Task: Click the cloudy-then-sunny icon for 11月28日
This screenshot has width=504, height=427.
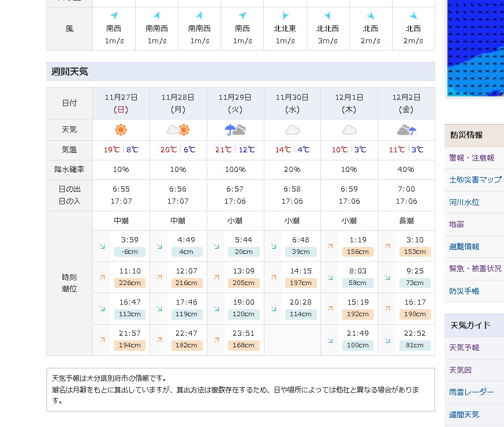Action: click(x=178, y=130)
